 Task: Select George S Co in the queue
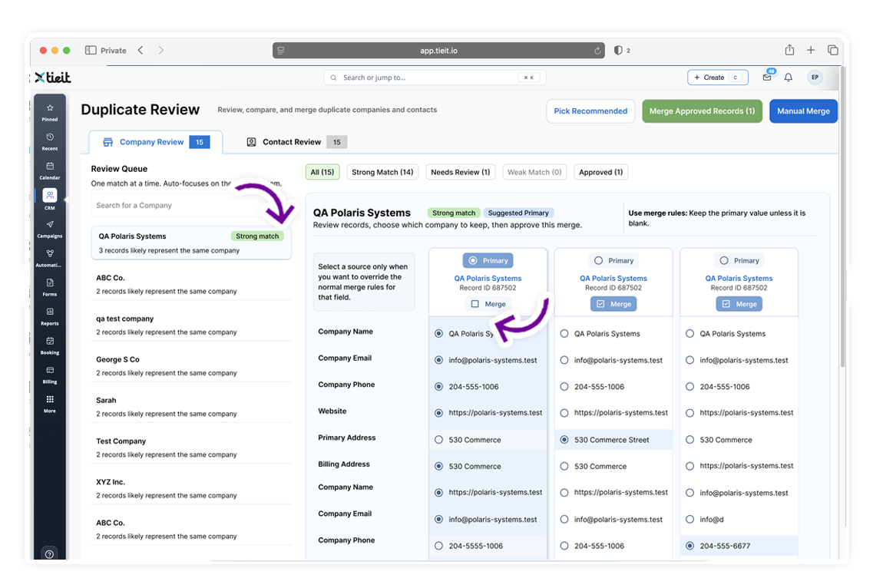191,366
